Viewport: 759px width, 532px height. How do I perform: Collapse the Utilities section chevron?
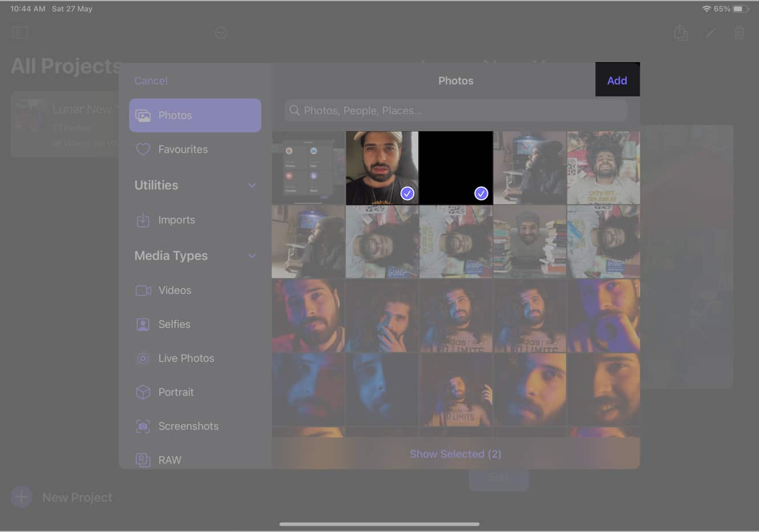coord(252,185)
